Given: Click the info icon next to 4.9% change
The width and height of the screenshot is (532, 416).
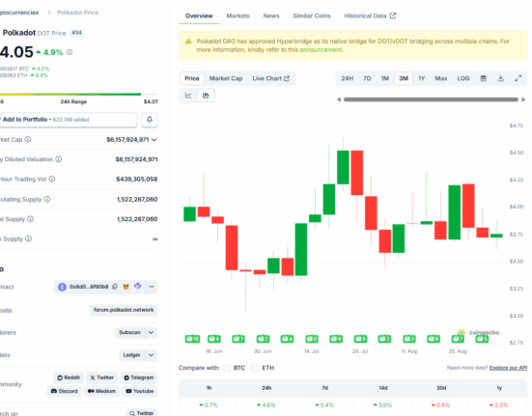Looking at the screenshot, I should [x=70, y=52].
